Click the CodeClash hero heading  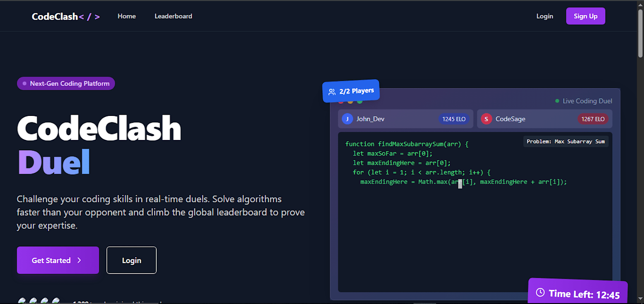[99, 128]
